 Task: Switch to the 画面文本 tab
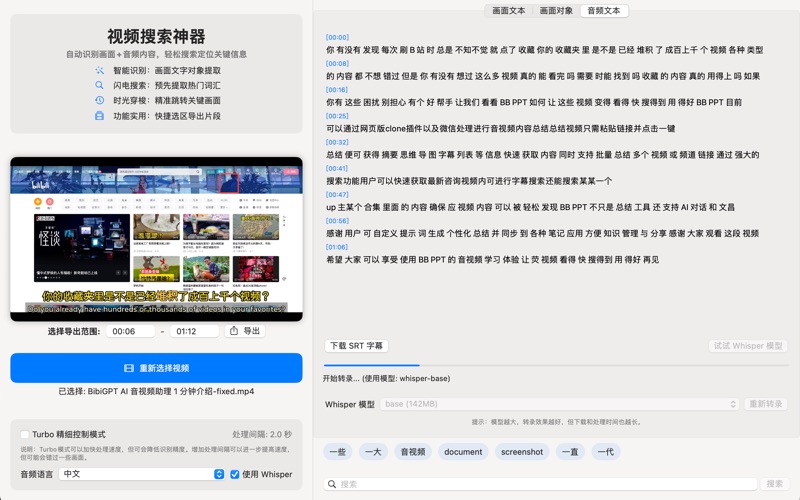508,10
